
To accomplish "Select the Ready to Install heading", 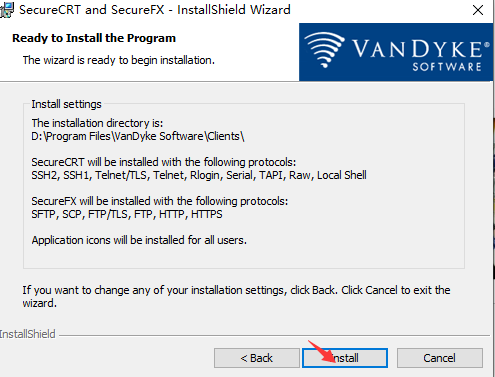I will (94, 38).
